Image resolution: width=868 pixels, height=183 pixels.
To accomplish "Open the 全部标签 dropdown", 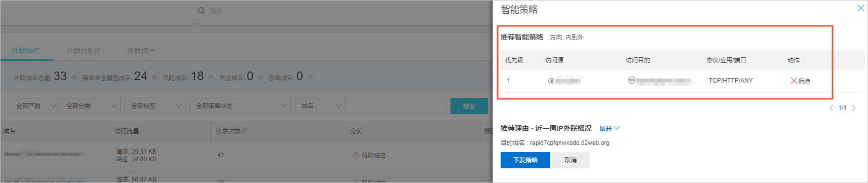I will click(155, 105).
